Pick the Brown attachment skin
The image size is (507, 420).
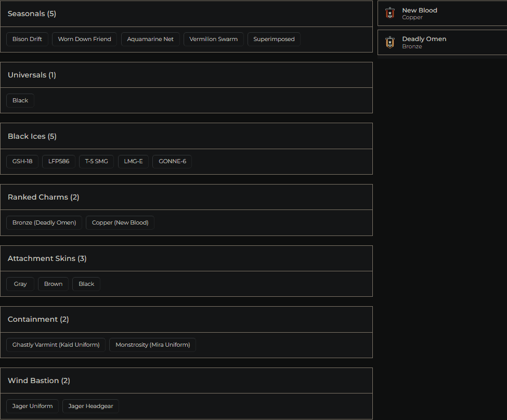53,284
